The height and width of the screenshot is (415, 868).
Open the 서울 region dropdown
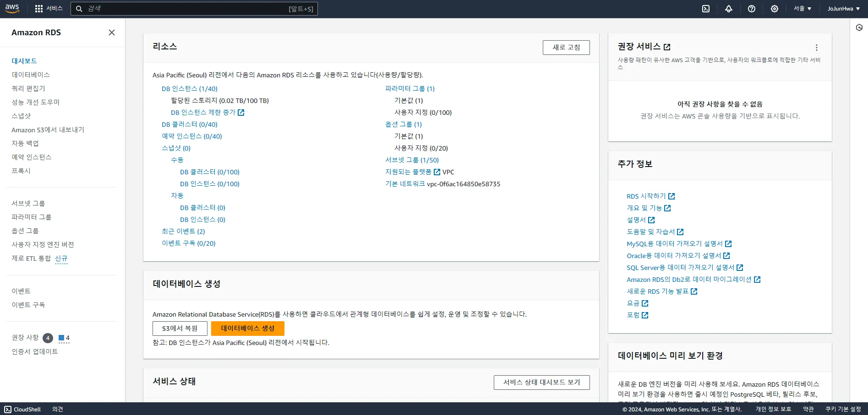pos(802,9)
